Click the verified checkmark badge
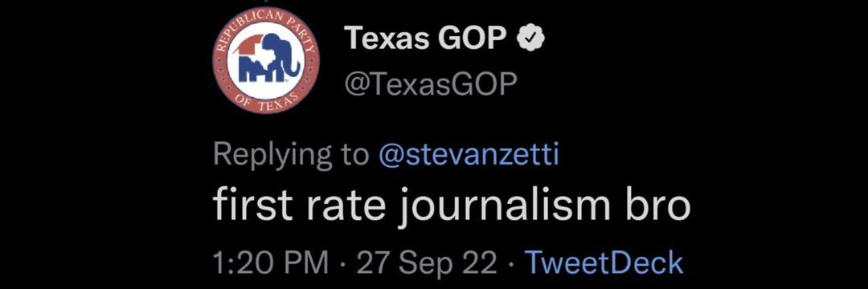 click(x=531, y=39)
